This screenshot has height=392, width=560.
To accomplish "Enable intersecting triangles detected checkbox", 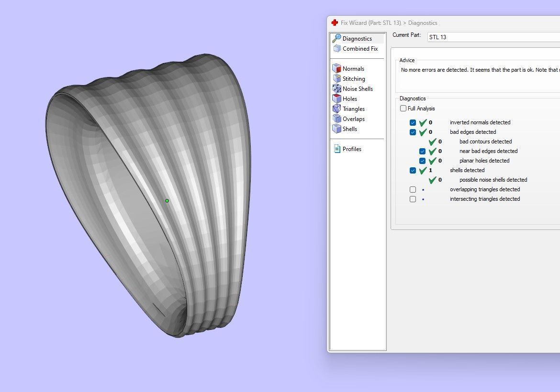I will coord(413,199).
